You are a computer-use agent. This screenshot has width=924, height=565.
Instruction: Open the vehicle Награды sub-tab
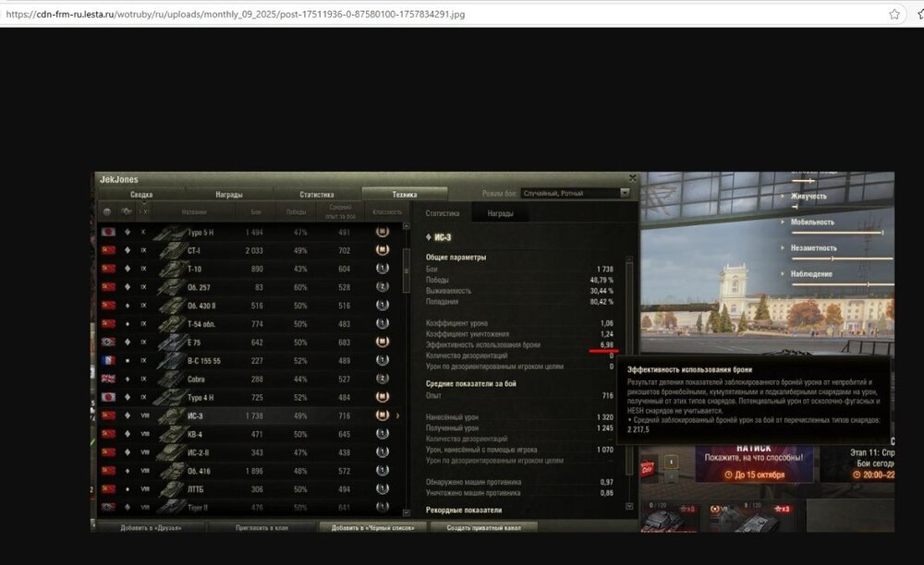[500, 213]
